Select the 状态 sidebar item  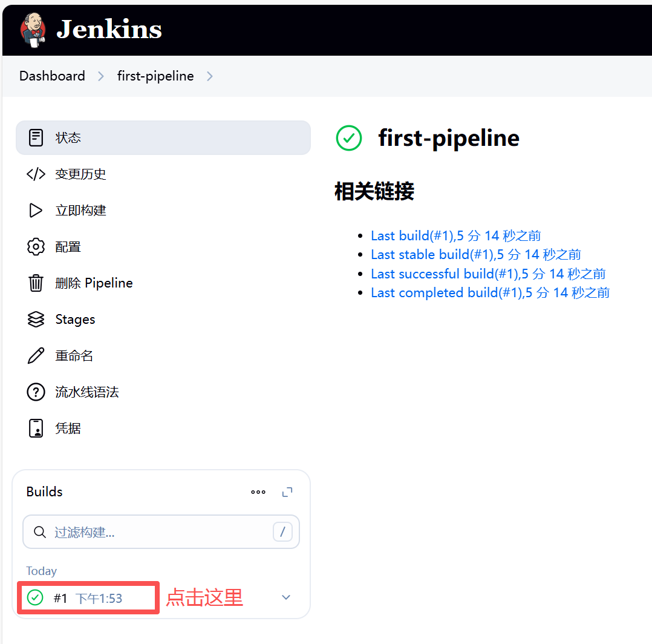163,138
